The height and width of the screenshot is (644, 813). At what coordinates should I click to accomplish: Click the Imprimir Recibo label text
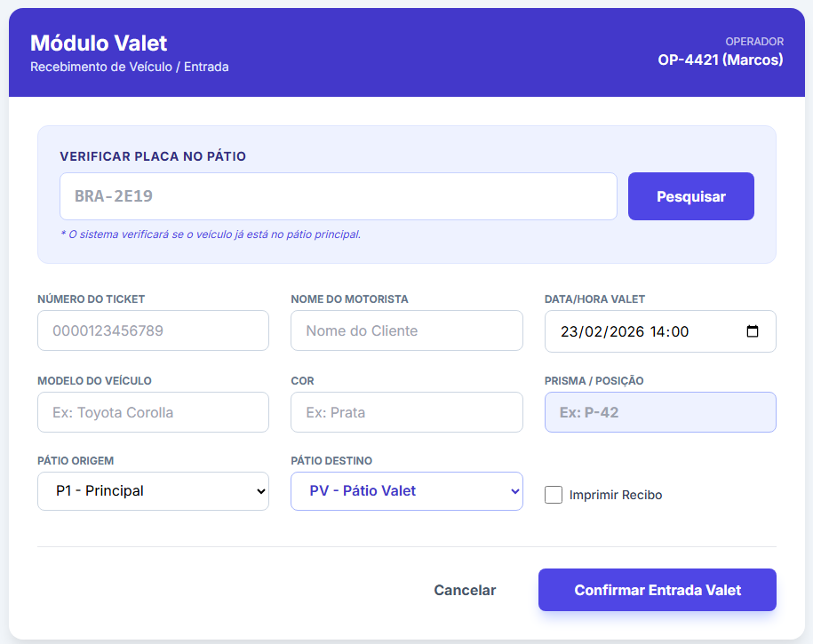(615, 495)
